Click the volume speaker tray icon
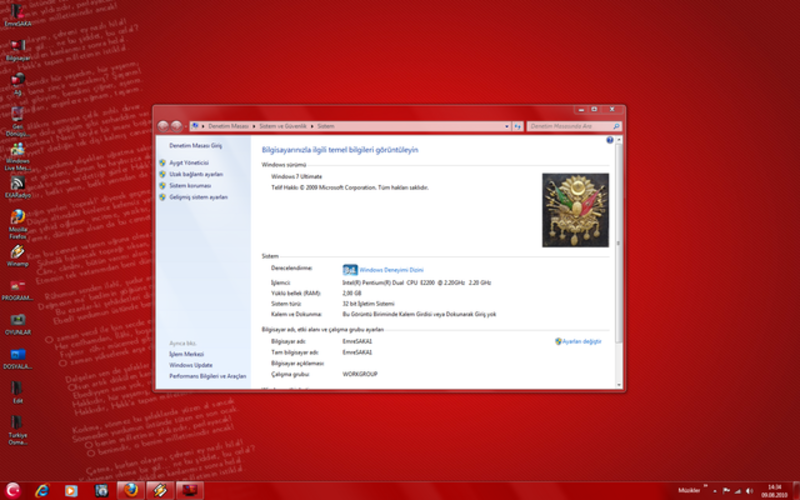800x500 pixels. 749,491
